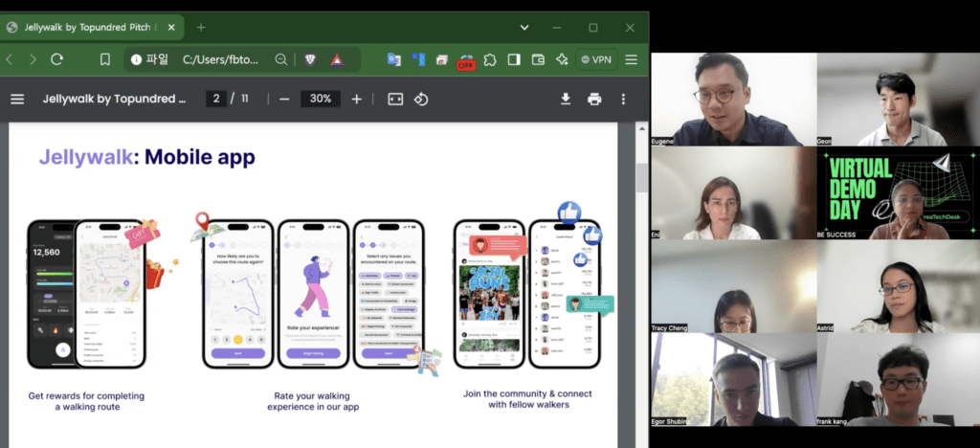The height and width of the screenshot is (448, 980).
Task: Print the PDF document
Action: [x=594, y=99]
